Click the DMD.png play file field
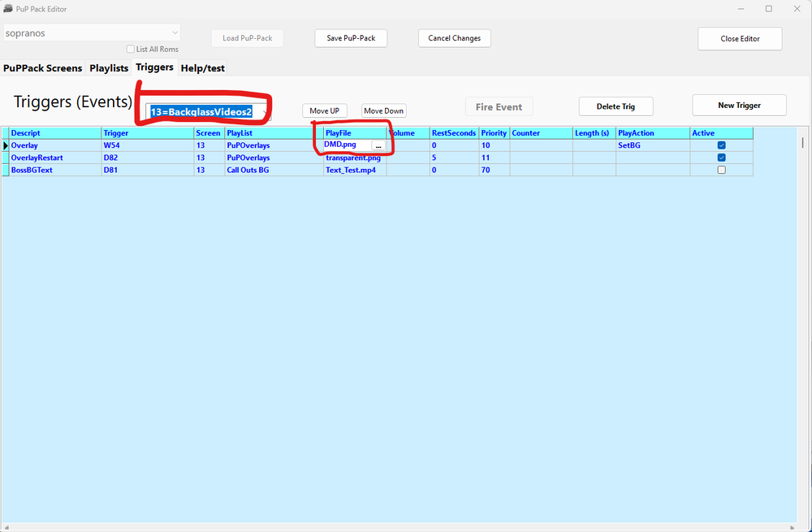 click(x=347, y=145)
